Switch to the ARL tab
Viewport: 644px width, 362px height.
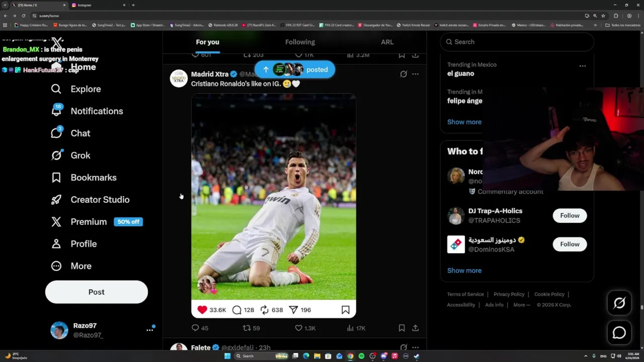click(x=387, y=42)
